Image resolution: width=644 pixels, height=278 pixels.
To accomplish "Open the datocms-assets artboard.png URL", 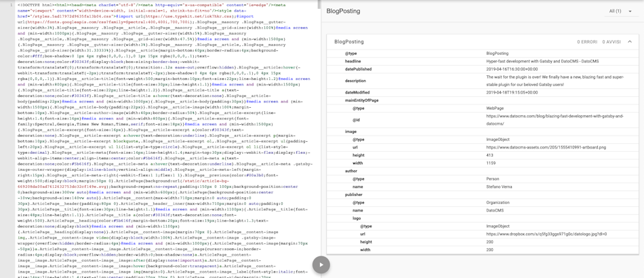I will [x=546, y=147].
